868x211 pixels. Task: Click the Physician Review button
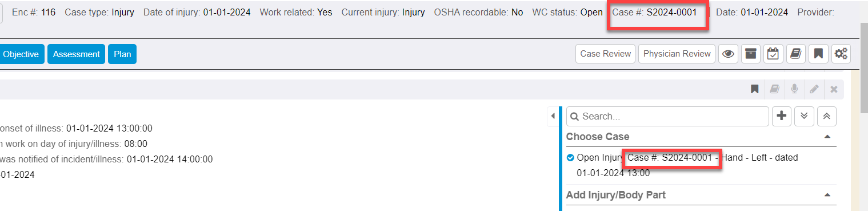pyautogui.click(x=677, y=54)
